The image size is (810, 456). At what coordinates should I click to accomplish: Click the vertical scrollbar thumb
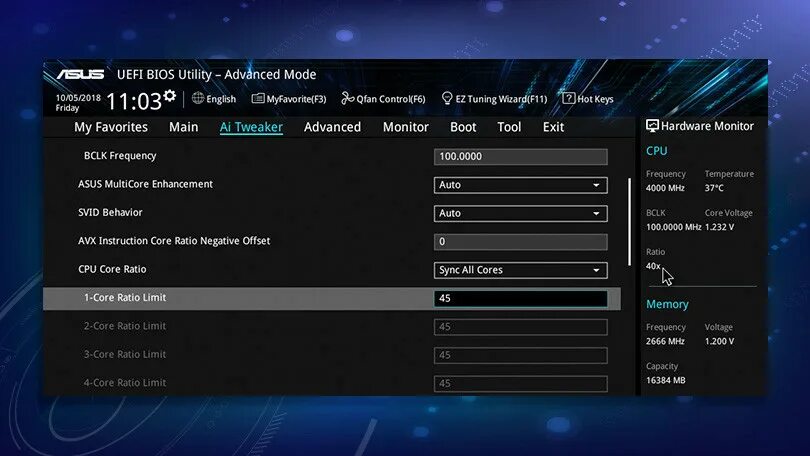click(x=629, y=222)
